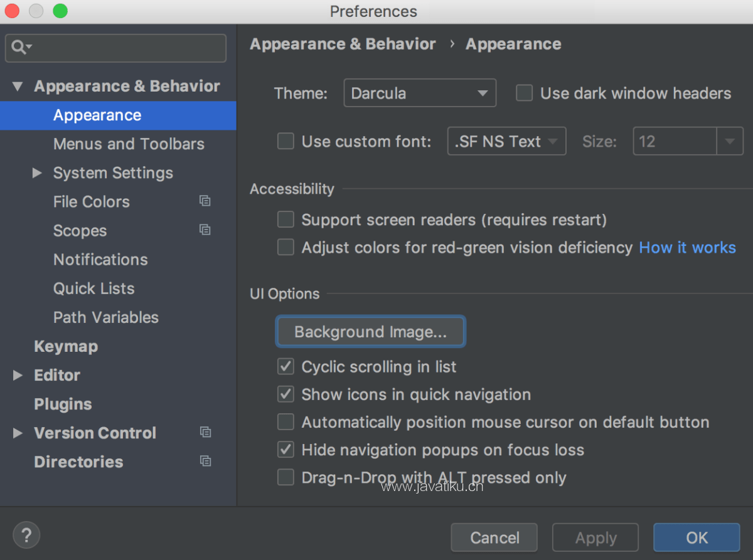Open help with the question mark button
Viewport: 753px width, 560px height.
coord(26,536)
